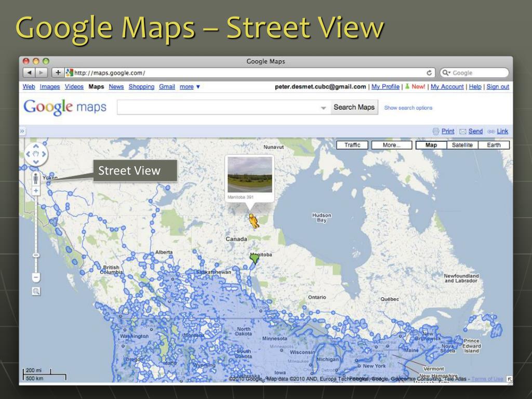The width and height of the screenshot is (532, 399).
Task: Toggle the Traffic layer
Action: pyautogui.click(x=353, y=145)
